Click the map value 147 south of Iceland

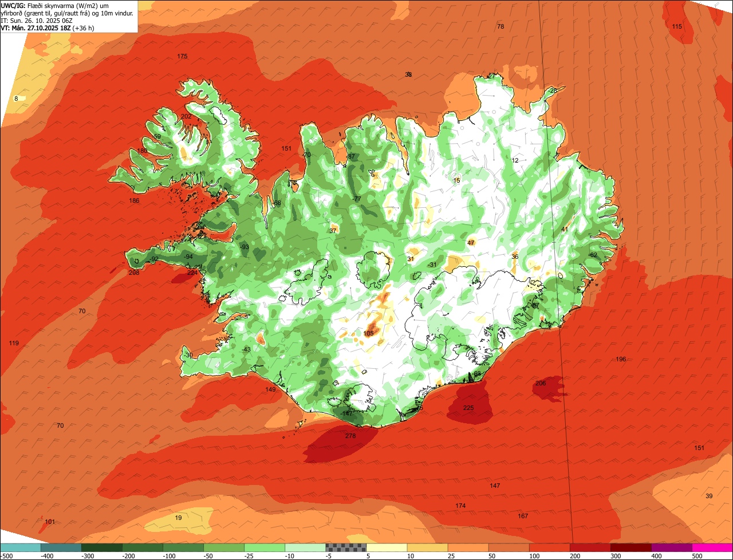pyautogui.click(x=495, y=486)
